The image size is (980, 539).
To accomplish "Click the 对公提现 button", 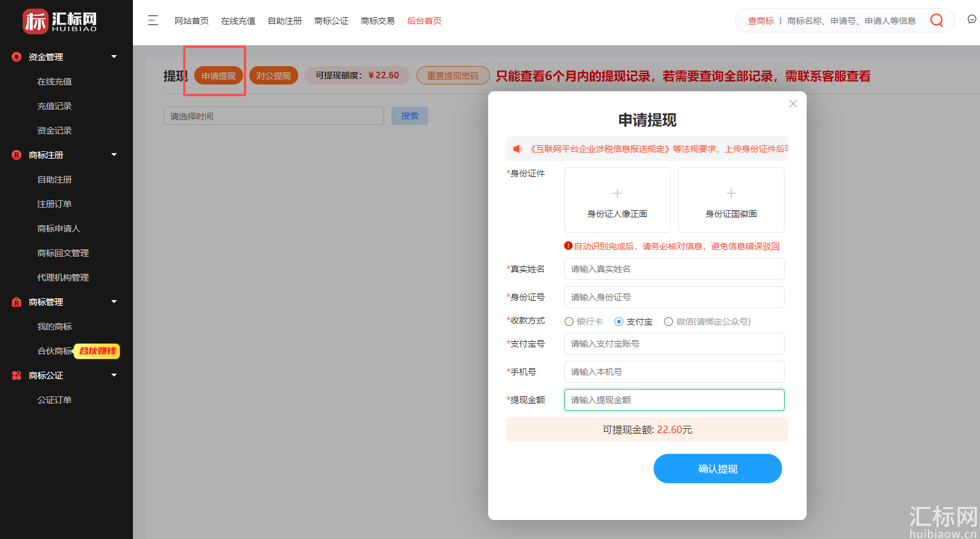I will point(274,75).
